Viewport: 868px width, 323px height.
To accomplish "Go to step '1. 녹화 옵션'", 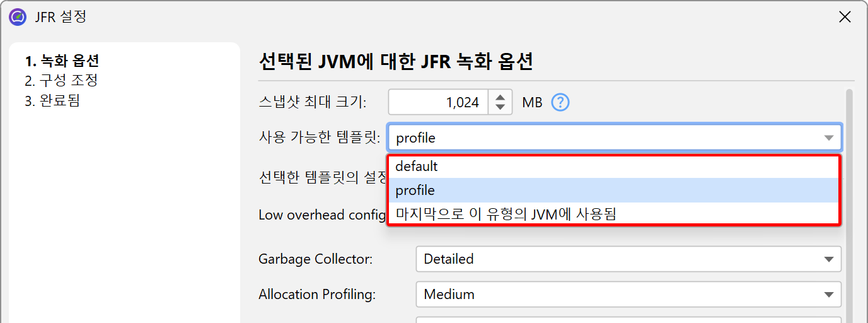I will click(62, 61).
